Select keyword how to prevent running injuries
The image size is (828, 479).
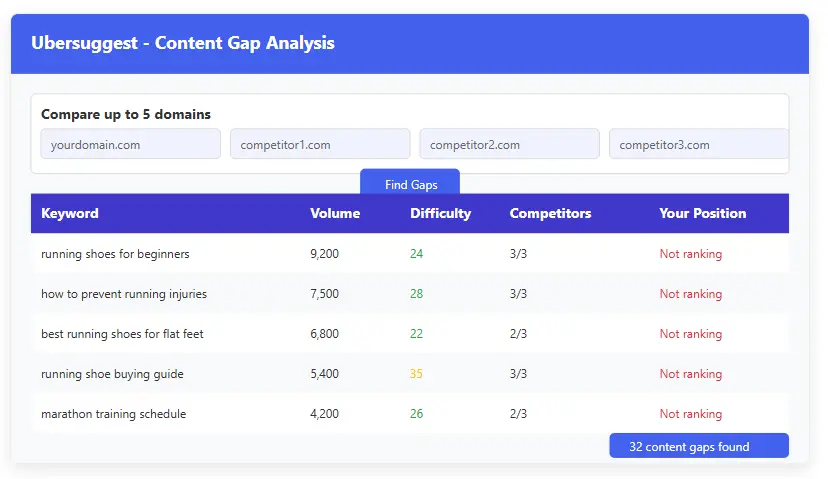click(124, 294)
